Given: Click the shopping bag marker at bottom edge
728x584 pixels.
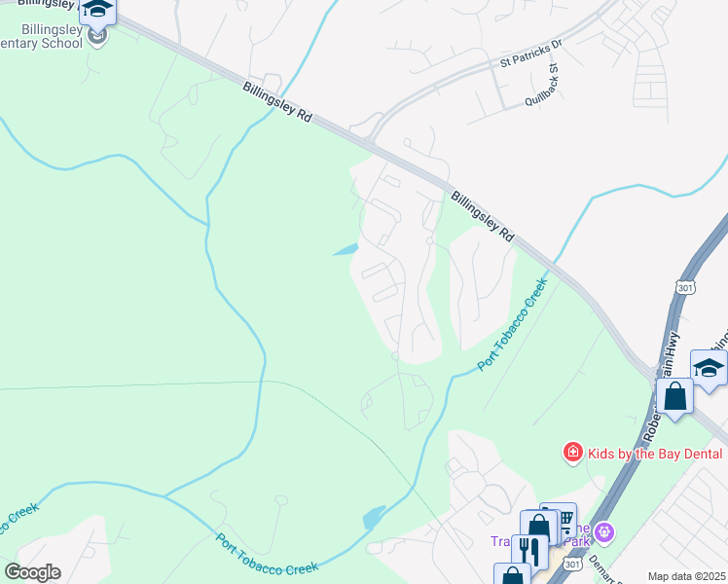Looking at the screenshot, I should 512,574.
